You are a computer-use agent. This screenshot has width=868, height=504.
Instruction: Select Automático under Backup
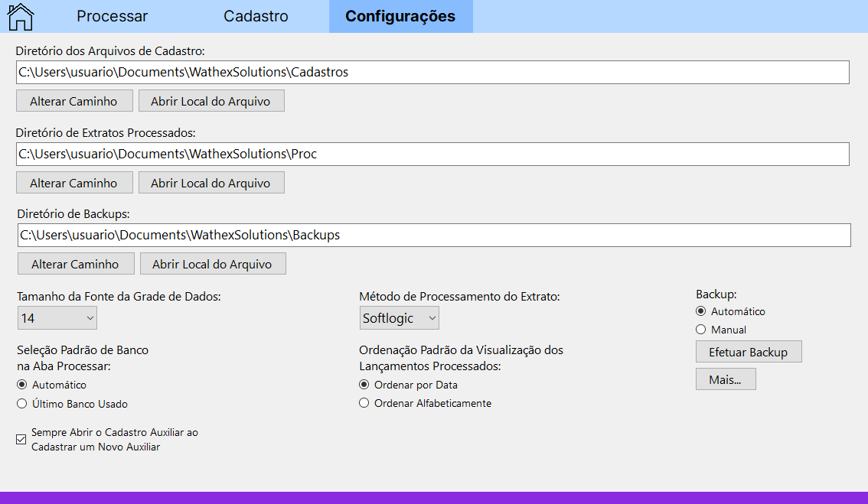701,311
